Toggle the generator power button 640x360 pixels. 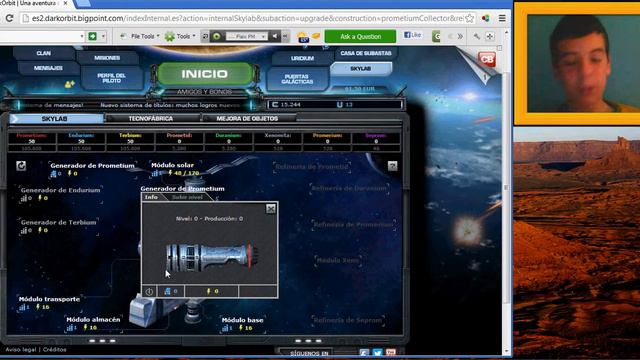pos(149,291)
